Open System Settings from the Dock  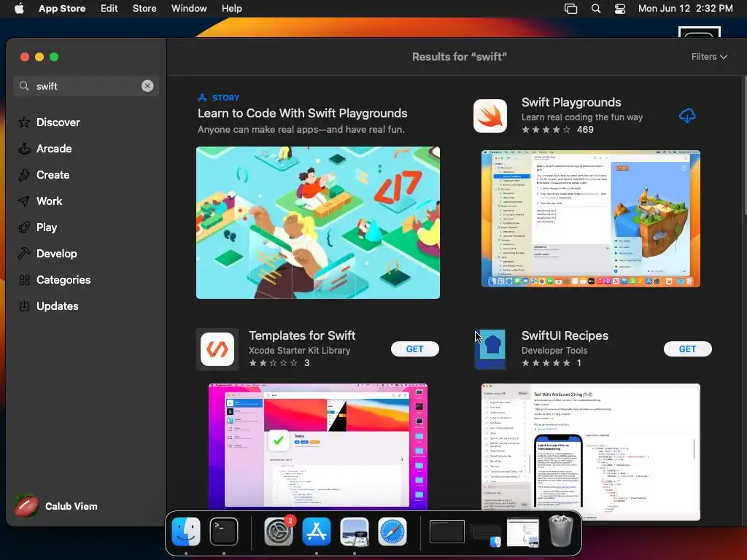[x=279, y=532]
